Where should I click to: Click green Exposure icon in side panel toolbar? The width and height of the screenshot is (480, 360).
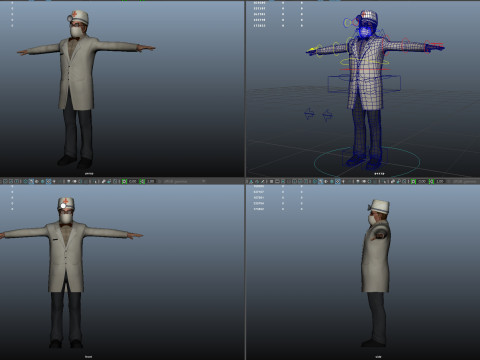click(413, 181)
